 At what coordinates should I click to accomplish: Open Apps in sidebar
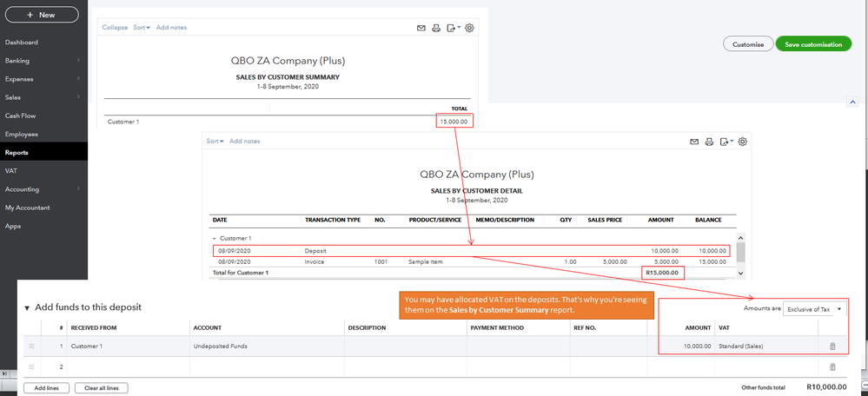[x=13, y=226]
